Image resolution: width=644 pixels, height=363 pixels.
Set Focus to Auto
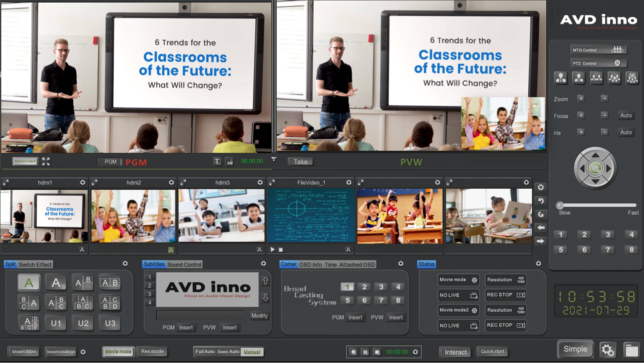pos(626,115)
